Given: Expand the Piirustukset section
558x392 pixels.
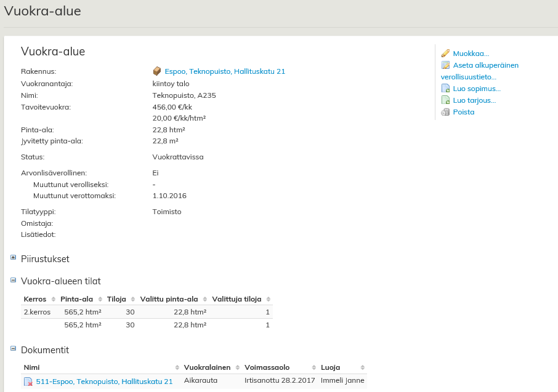Looking at the screenshot, I should tap(14, 257).
